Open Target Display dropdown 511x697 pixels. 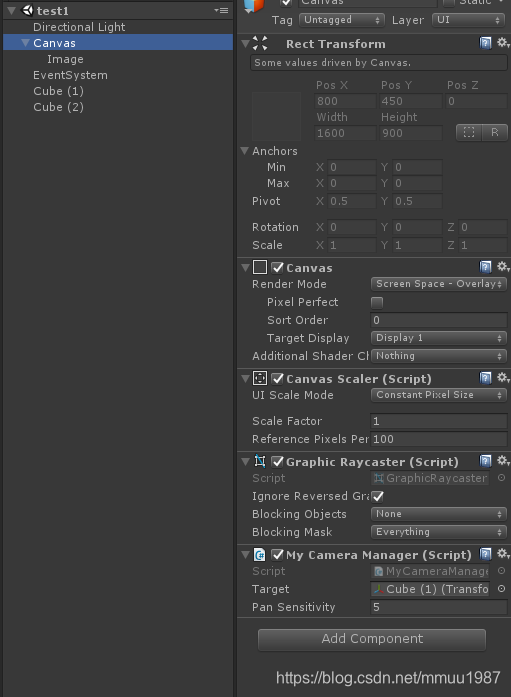click(x=439, y=338)
